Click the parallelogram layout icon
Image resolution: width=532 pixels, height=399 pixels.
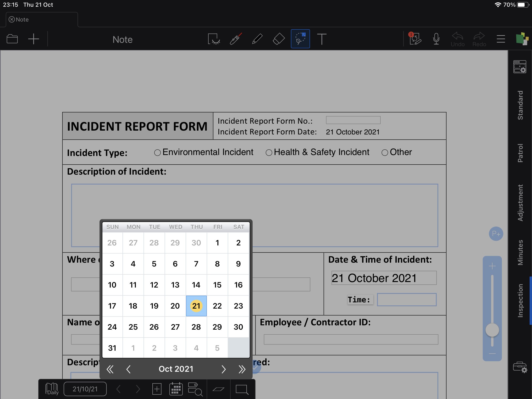click(x=218, y=389)
